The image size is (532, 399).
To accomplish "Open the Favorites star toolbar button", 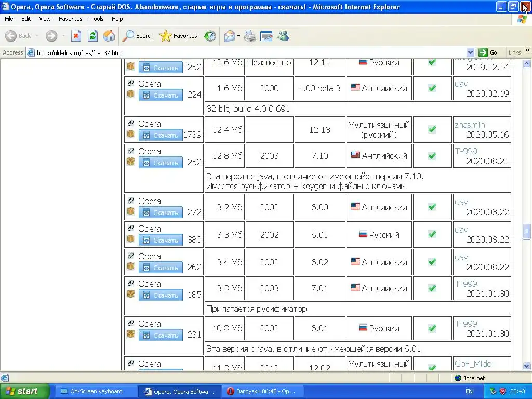I will 179,36.
